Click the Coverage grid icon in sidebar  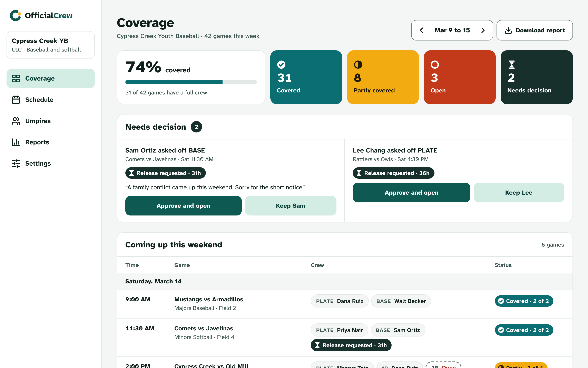[x=16, y=78]
